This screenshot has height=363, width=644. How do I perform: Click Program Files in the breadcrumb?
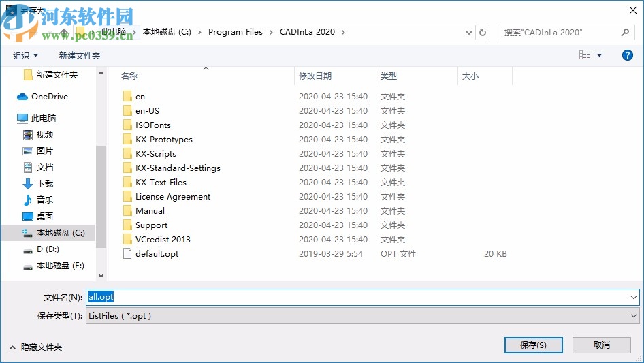236,32
